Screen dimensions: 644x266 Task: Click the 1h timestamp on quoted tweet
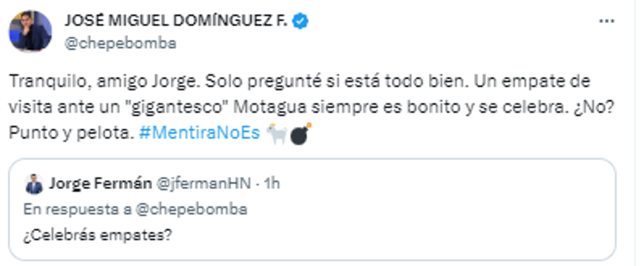click(x=273, y=184)
